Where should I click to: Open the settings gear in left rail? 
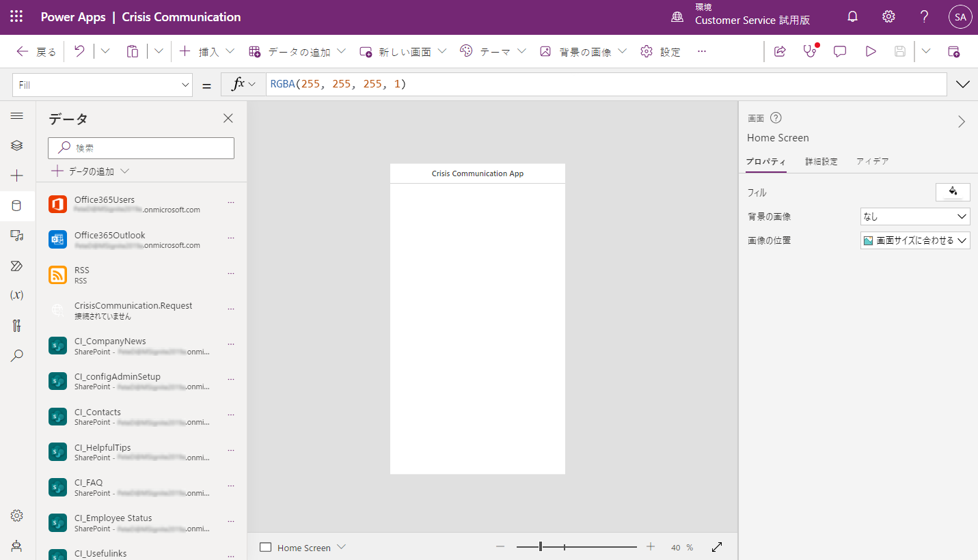pos(17,516)
